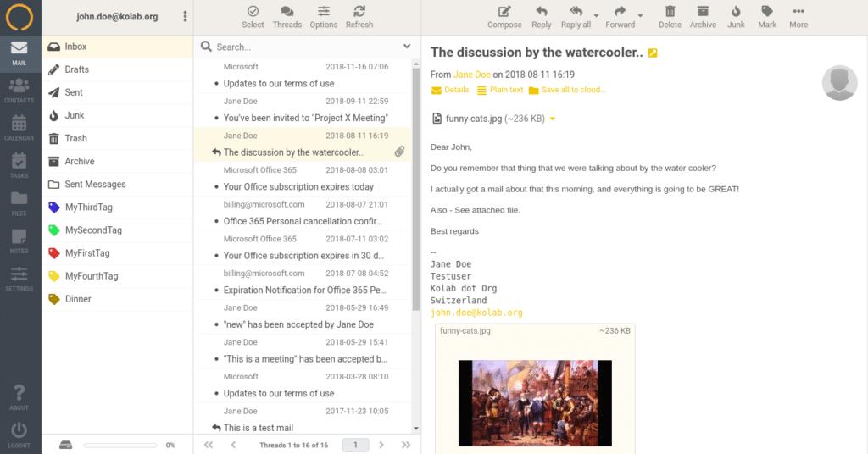868x454 pixels.
Task: Open the Drafts folder
Action: click(x=77, y=69)
